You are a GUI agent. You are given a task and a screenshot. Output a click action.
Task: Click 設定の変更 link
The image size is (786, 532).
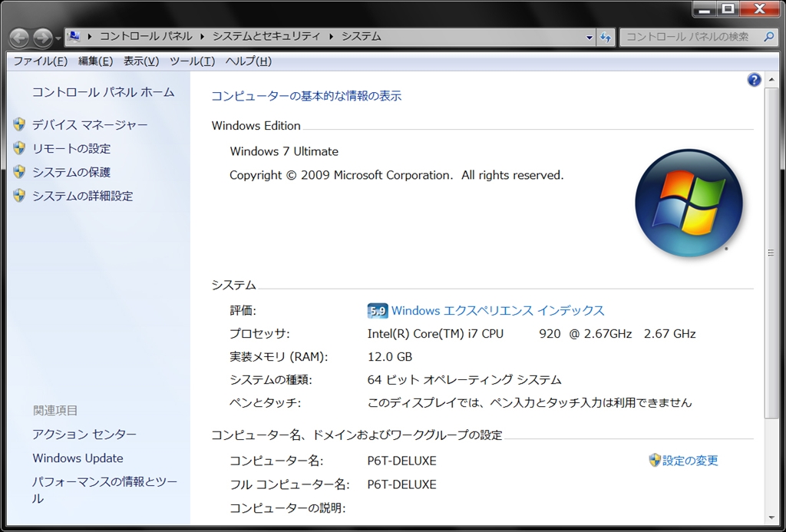tap(690, 461)
